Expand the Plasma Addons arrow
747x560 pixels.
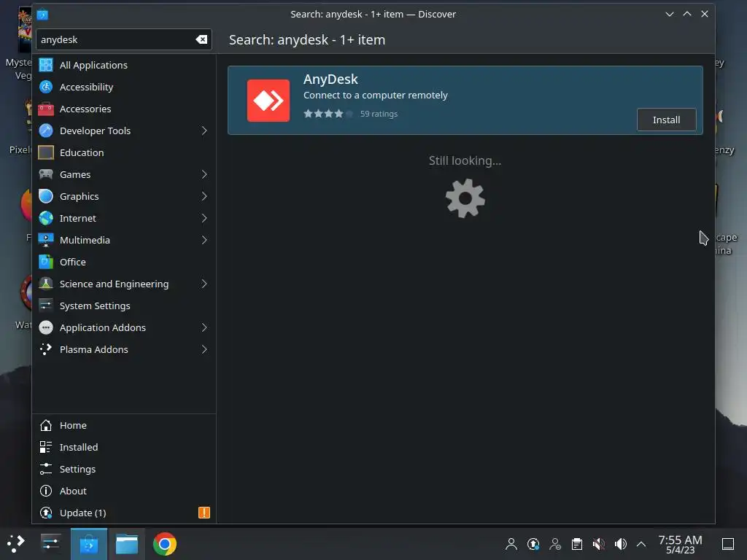[204, 349]
